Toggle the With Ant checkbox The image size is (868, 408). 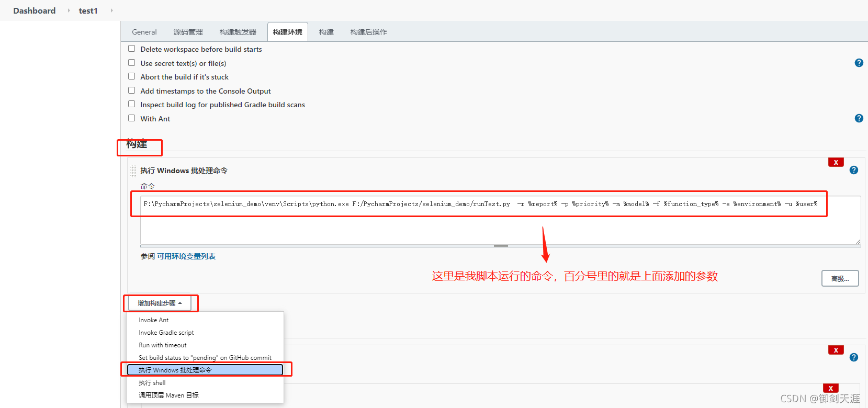point(132,118)
